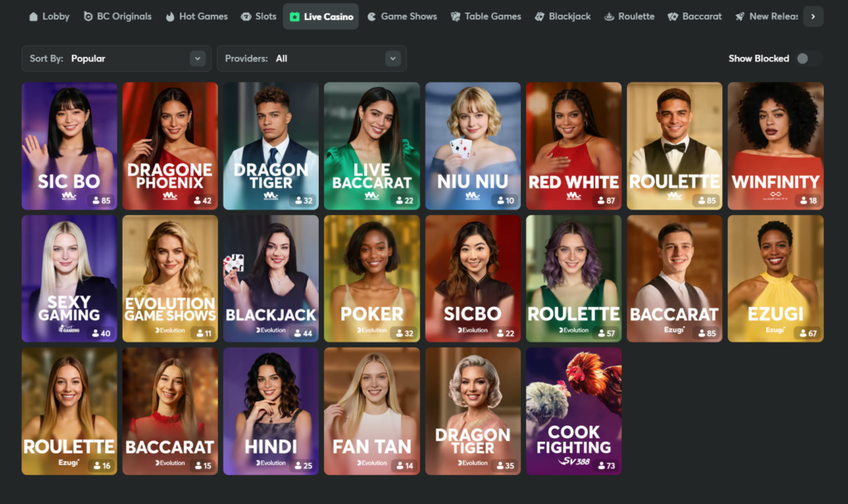Select the Hindi game card

point(271,411)
